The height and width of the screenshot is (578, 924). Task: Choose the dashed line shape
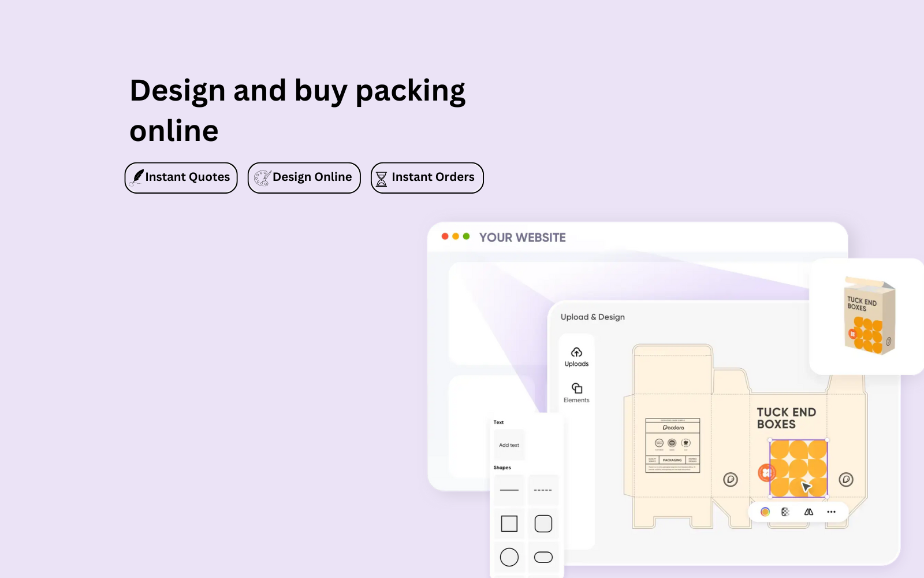(x=543, y=490)
